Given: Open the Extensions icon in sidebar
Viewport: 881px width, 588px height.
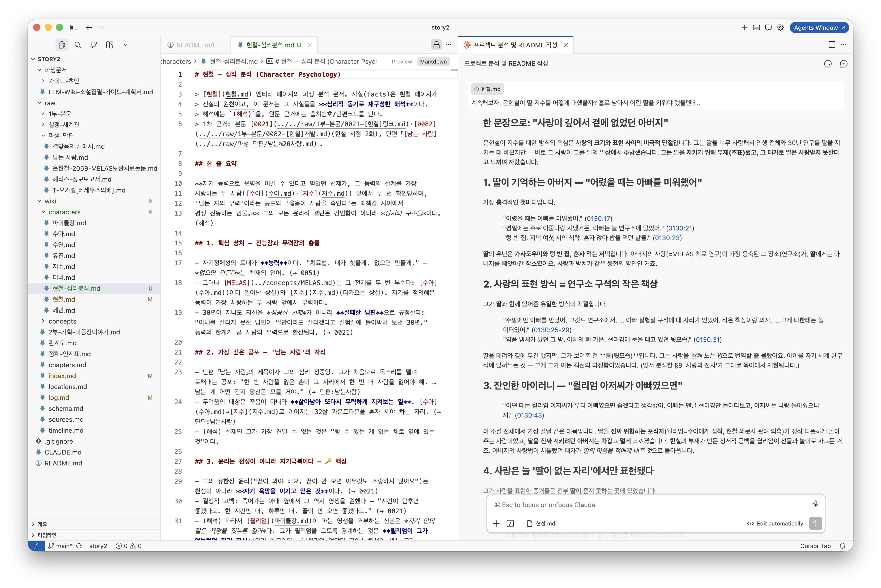Looking at the screenshot, I should pyautogui.click(x=109, y=45).
